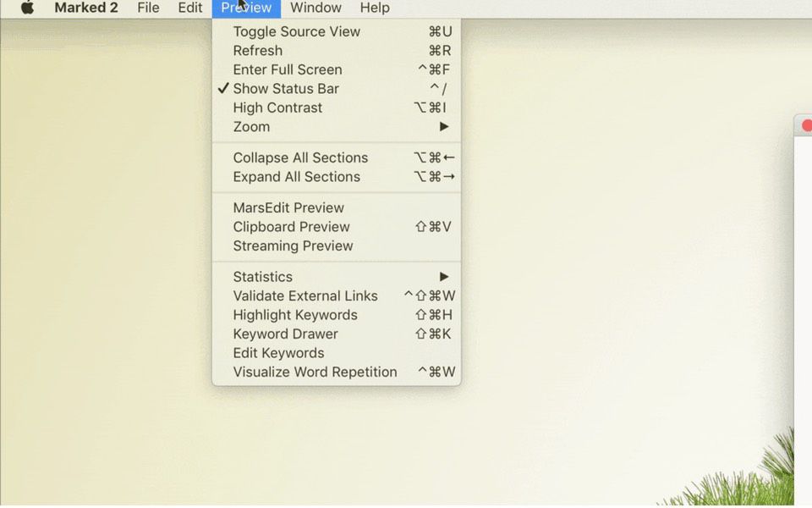Open the Marked 2 application menu
812x508 pixels.
[86, 8]
